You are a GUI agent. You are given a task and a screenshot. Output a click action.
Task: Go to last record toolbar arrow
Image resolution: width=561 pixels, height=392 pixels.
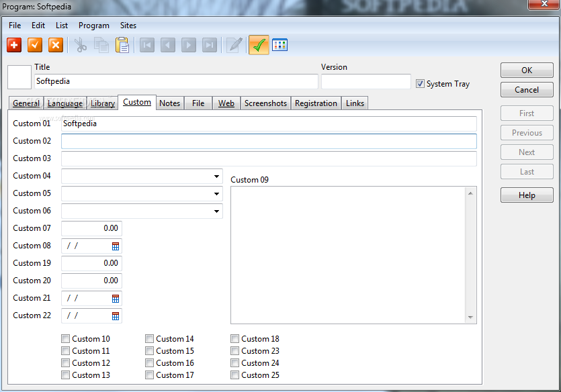[x=210, y=45]
